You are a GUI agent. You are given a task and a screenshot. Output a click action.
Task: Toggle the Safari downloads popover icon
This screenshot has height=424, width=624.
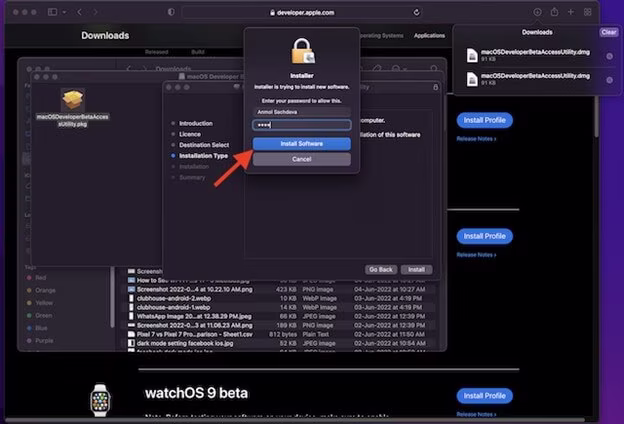[x=537, y=12]
